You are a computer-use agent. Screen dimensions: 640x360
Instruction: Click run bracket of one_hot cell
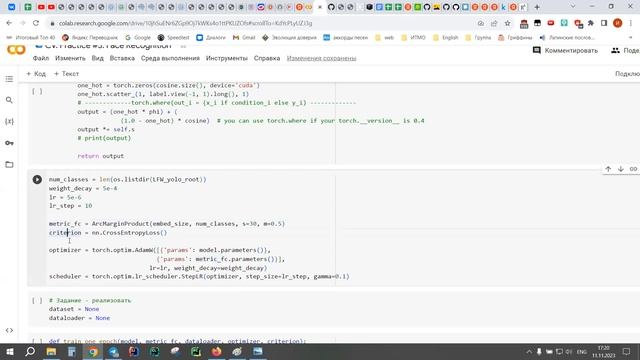37,91
